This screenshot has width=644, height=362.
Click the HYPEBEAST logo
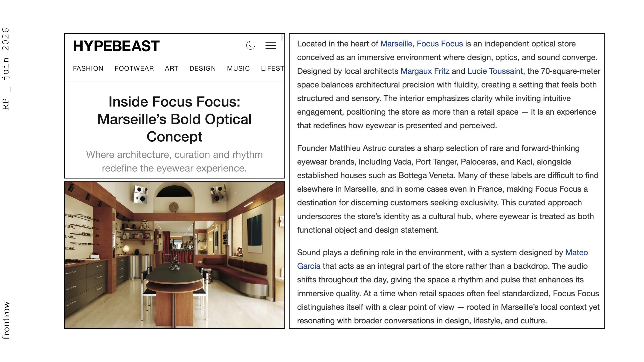point(116,46)
